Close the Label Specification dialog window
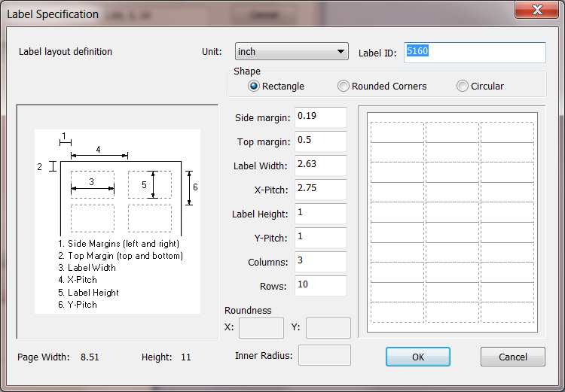Screen dimensions: 565x392 [537, 9]
